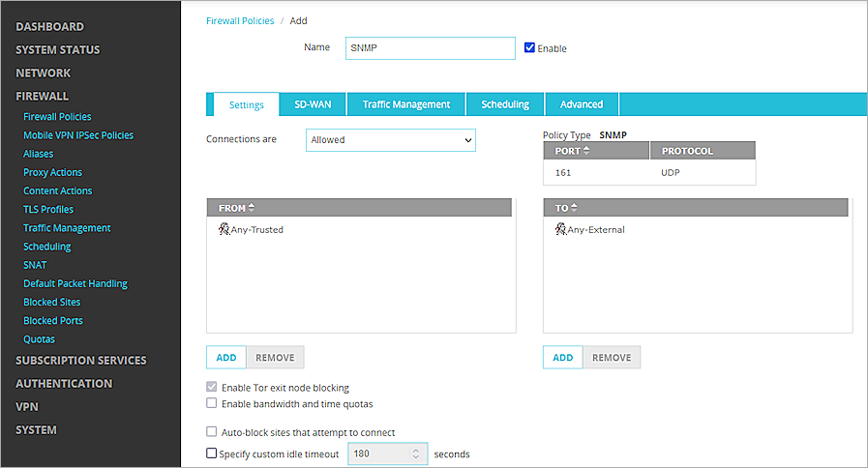868x468 pixels.
Task: Click REMOVE under the FROM list
Action: tap(275, 358)
